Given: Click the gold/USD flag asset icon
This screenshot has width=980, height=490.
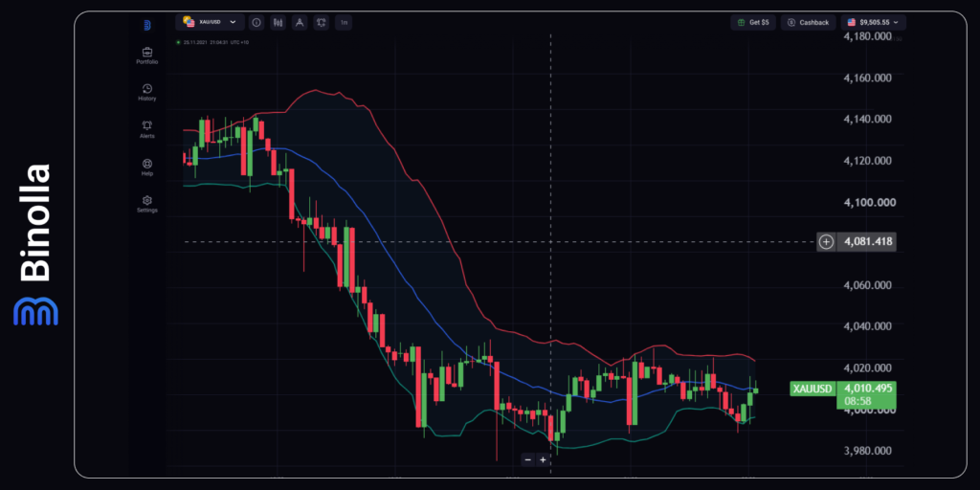Looking at the screenshot, I should click(x=189, y=22).
